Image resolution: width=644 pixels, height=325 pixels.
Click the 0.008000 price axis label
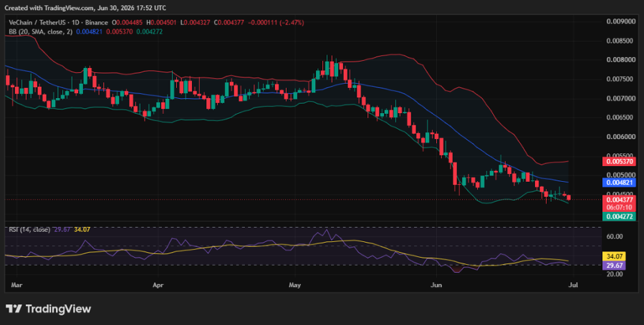pyautogui.click(x=621, y=59)
